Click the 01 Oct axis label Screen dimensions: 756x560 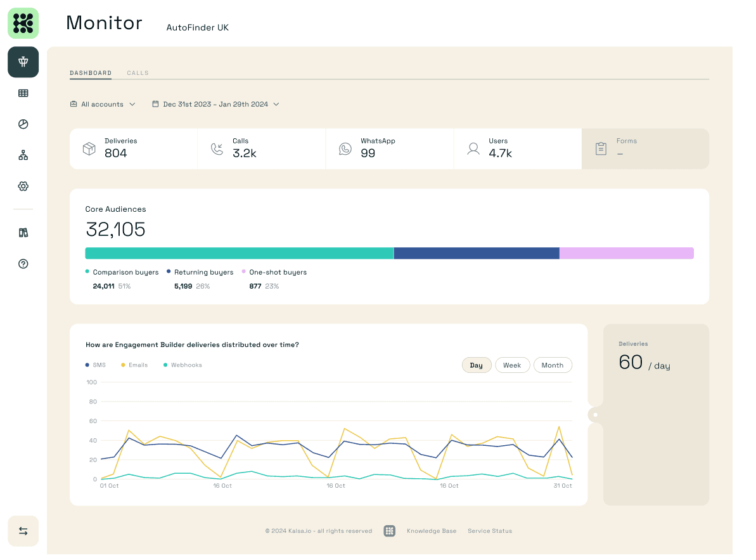coord(110,486)
